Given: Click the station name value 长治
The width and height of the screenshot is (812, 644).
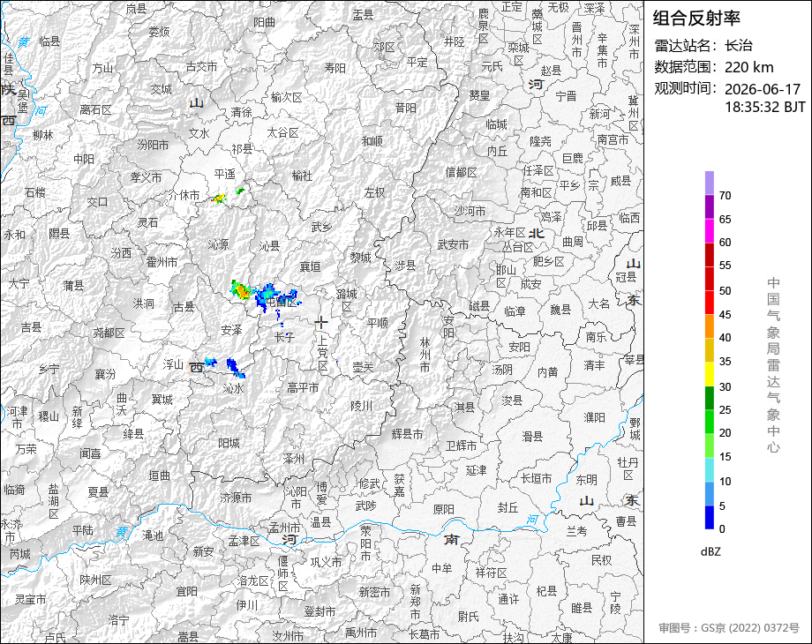Looking at the screenshot, I should (x=739, y=46).
